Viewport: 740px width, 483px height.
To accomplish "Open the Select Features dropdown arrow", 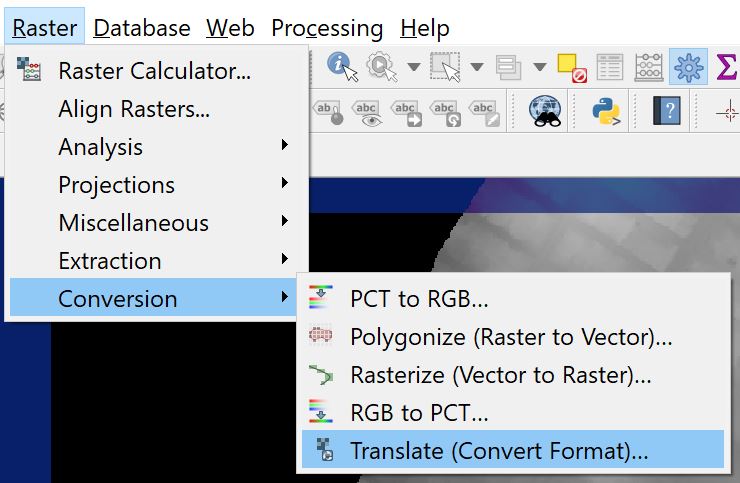I will (477, 67).
